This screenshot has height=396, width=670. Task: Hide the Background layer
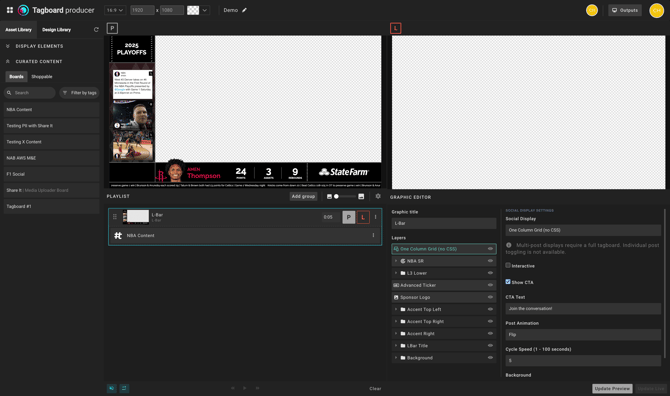coord(490,358)
